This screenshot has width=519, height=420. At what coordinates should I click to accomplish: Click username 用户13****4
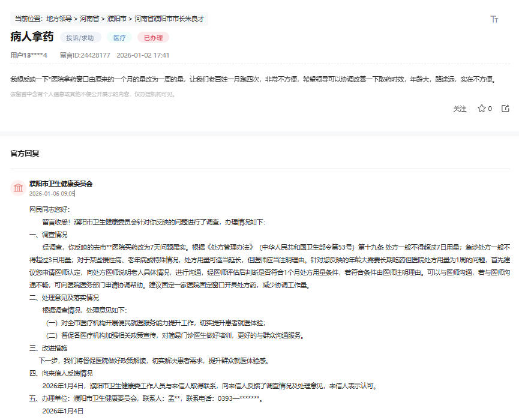tap(29, 55)
